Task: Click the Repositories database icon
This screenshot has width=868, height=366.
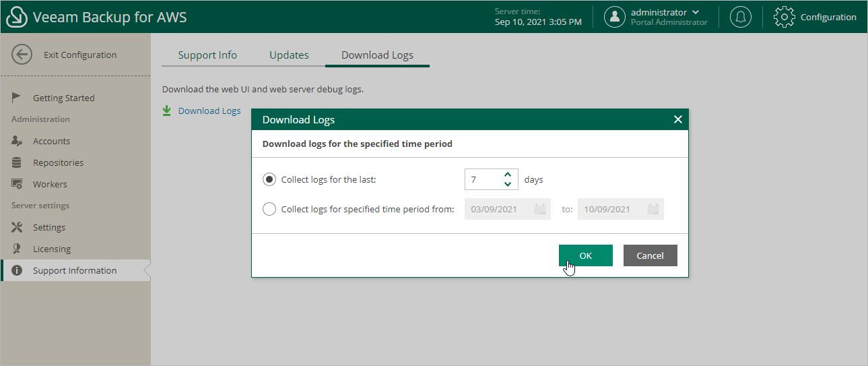Action: pyautogui.click(x=18, y=162)
